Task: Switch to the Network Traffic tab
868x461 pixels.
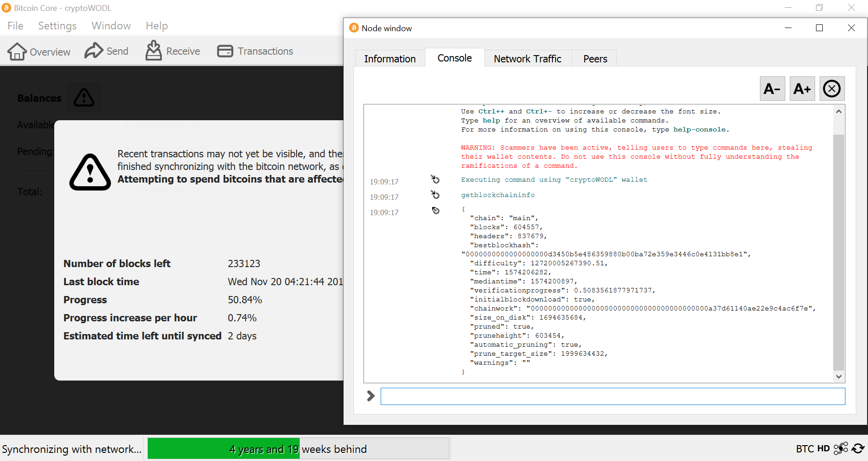Action: pos(528,59)
